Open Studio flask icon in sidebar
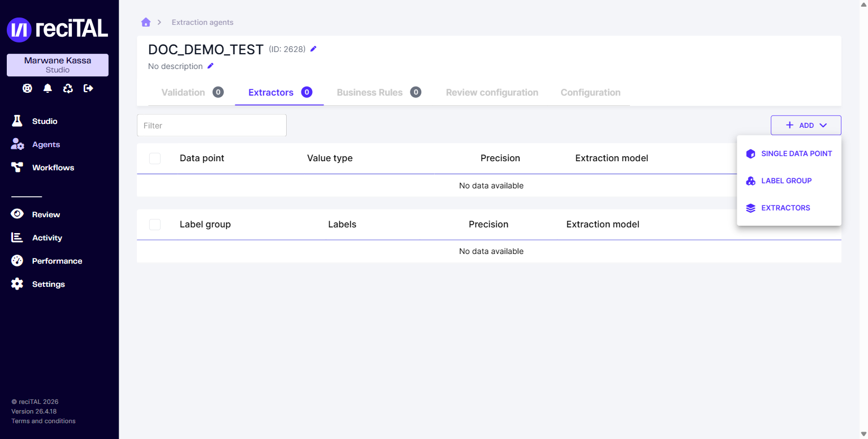 tap(18, 121)
